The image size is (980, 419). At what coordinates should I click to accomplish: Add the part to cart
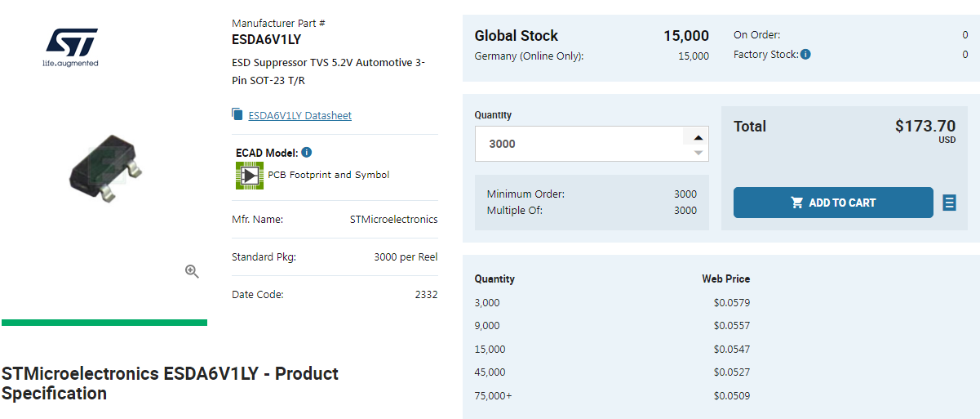point(833,203)
